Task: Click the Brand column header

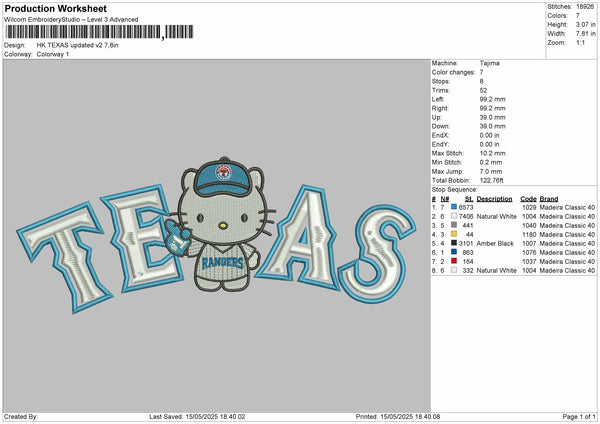Action: 551,197
